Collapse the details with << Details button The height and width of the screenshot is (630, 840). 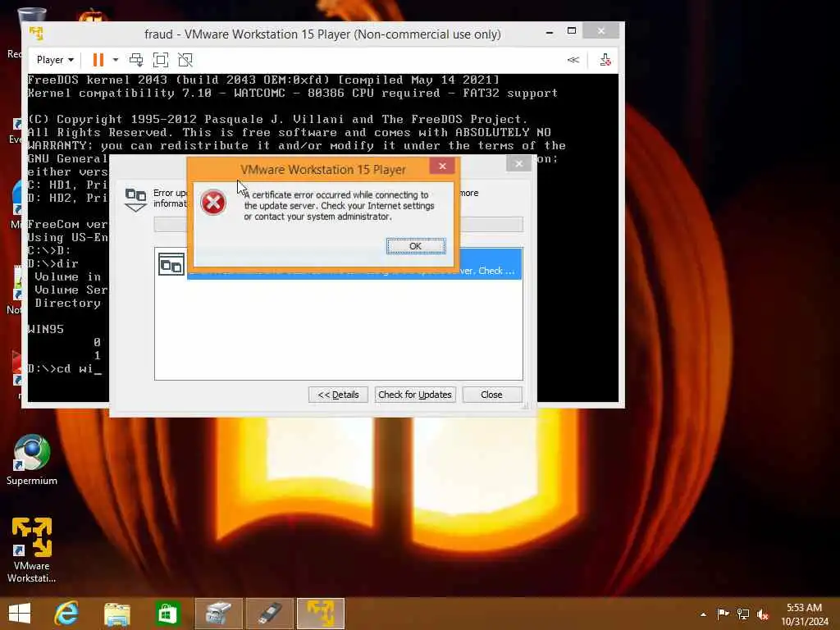click(x=338, y=395)
